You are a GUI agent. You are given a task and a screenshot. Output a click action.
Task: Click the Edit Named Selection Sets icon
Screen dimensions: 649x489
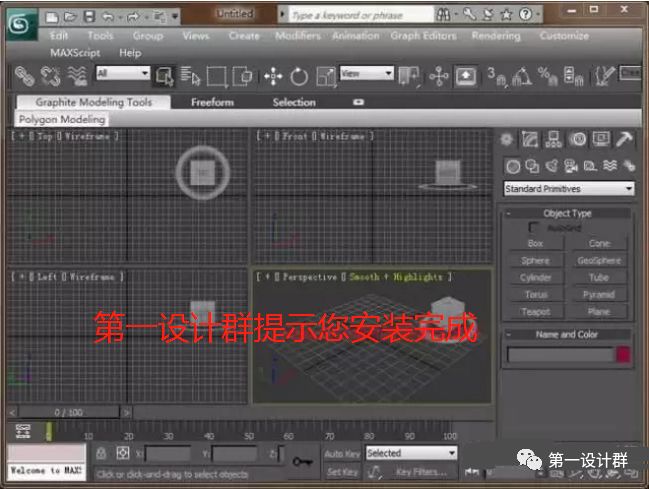pyautogui.click(x=604, y=77)
